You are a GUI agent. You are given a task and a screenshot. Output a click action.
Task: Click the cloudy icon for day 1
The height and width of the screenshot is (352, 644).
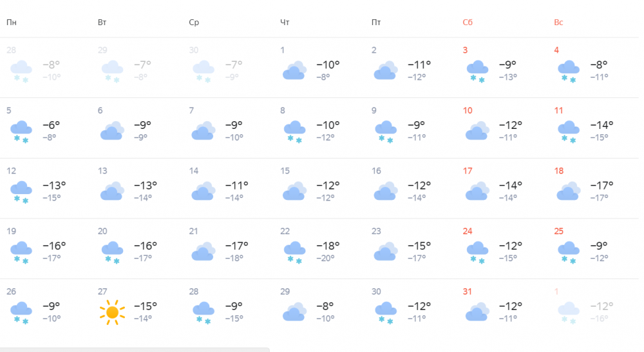(294, 70)
